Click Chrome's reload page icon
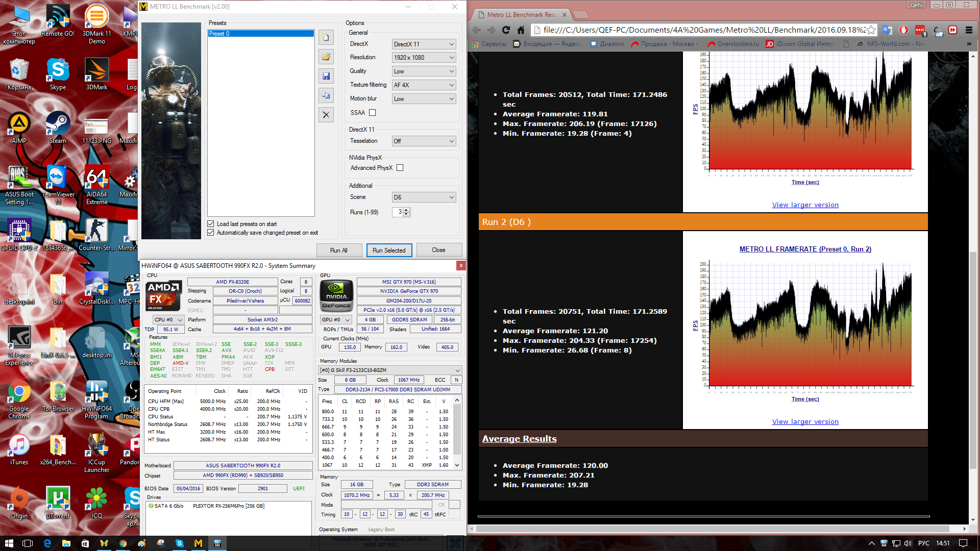 pyautogui.click(x=506, y=30)
